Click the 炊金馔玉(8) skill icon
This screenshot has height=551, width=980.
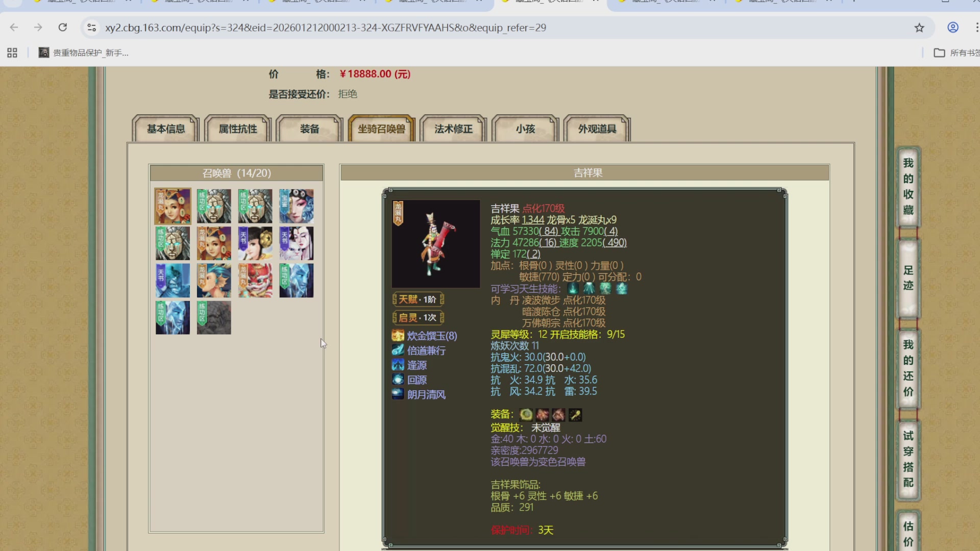(x=398, y=336)
